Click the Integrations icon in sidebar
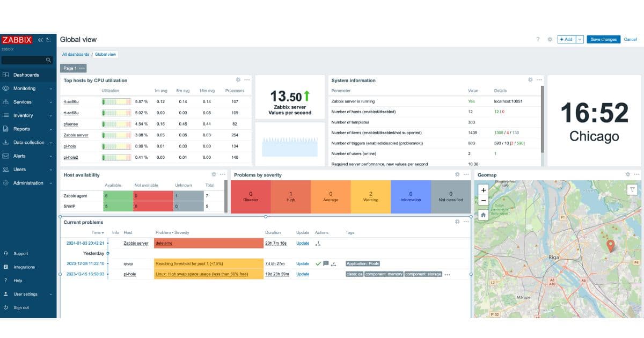The height and width of the screenshot is (338, 644). [x=5, y=267]
